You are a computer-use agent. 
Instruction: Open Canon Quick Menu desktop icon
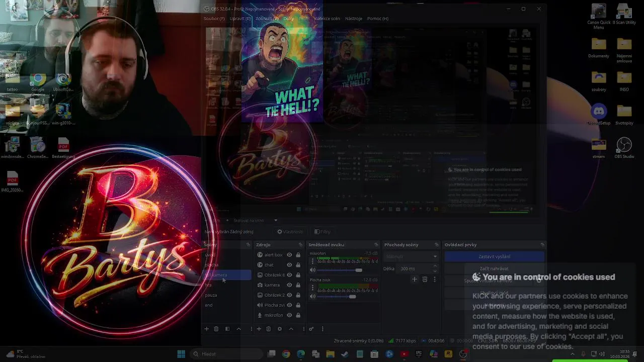[599, 16]
